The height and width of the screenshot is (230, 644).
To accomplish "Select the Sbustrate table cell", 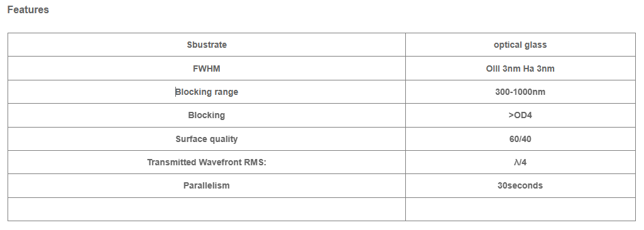I will click(x=207, y=45).
